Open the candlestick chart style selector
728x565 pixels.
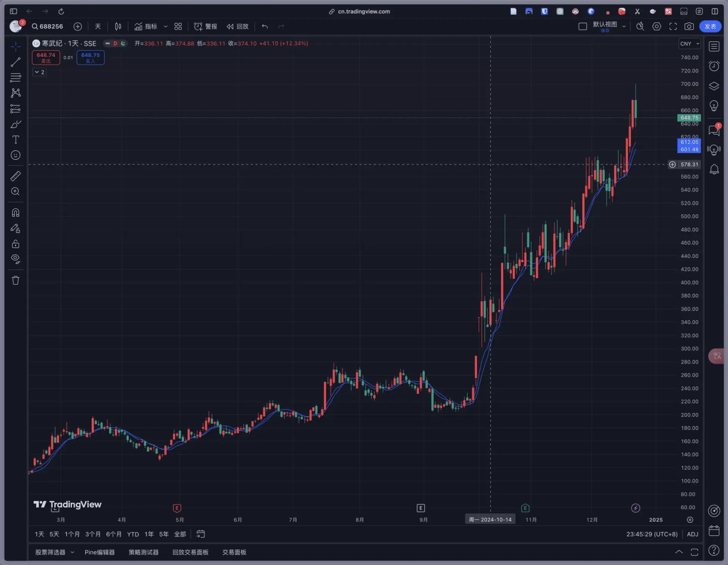click(118, 27)
